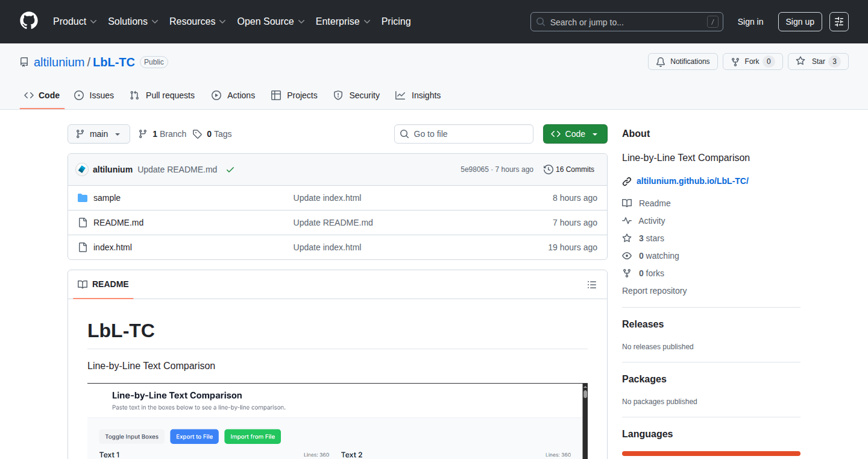Show the commit status green checkmark details
Viewport: 868px width, 459px height.
(230, 169)
